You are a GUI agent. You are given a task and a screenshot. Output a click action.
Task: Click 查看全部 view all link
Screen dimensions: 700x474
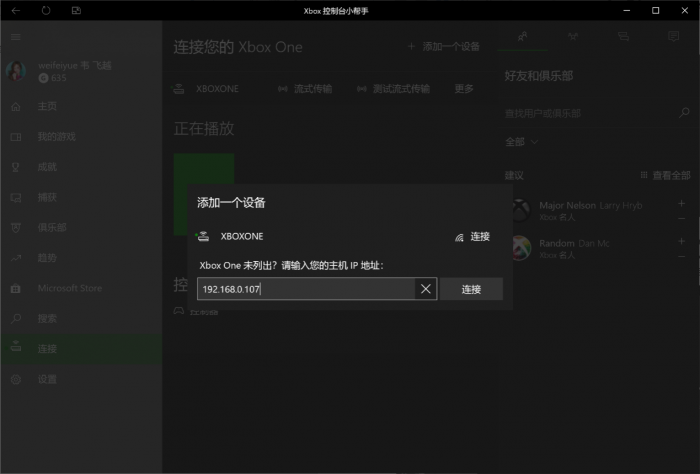pyautogui.click(x=665, y=175)
